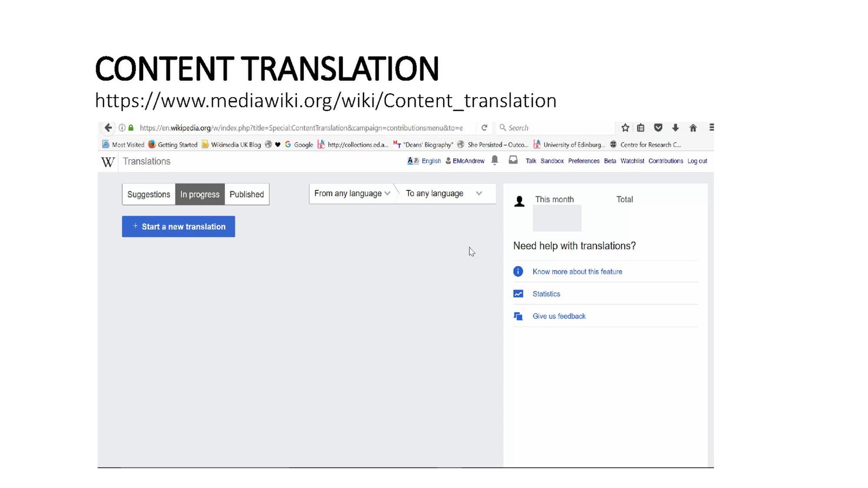This screenshot has height=488, width=868.
Task: Open the Beta features link
Action: 610,161
